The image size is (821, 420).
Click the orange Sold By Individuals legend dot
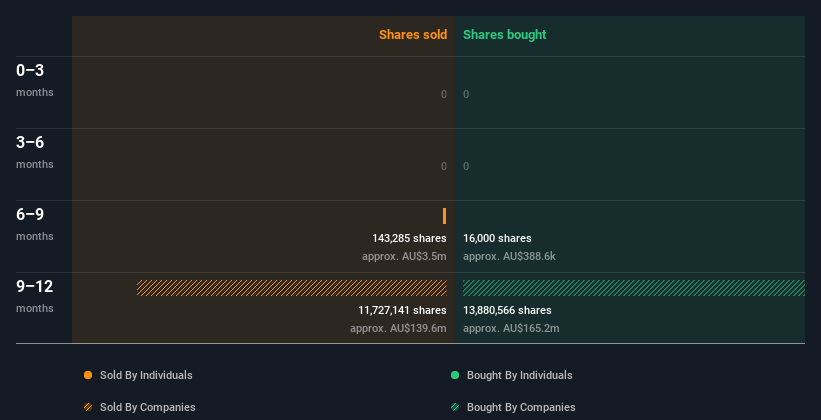(x=88, y=375)
